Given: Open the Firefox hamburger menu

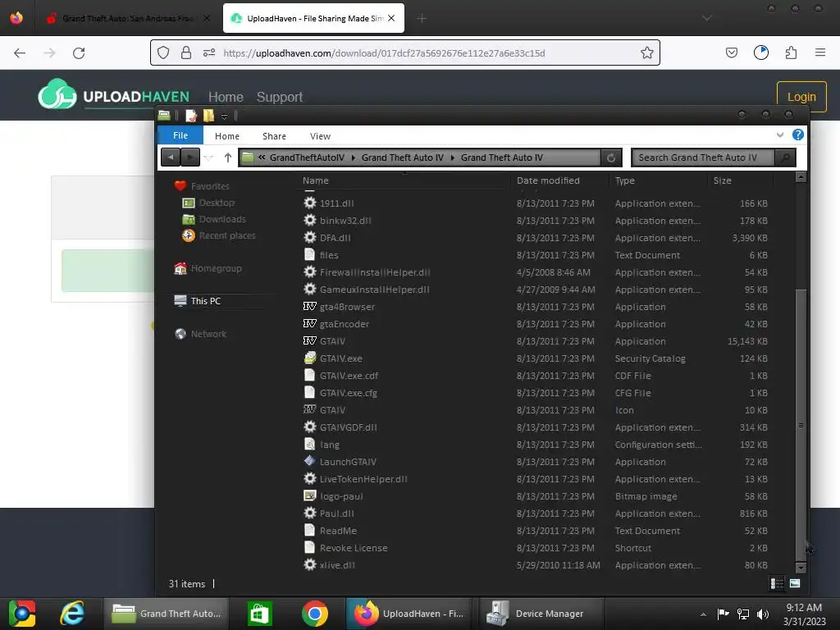Looking at the screenshot, I should coord(820,52).
